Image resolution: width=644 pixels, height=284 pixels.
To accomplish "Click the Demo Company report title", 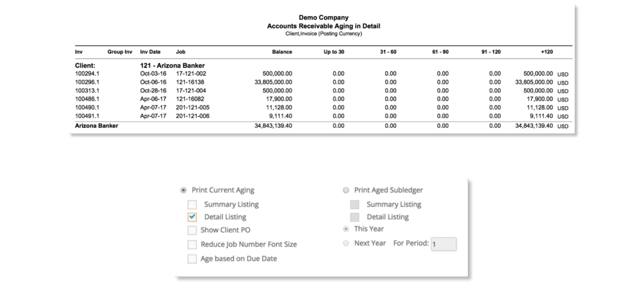I will (x=323, y=18).
